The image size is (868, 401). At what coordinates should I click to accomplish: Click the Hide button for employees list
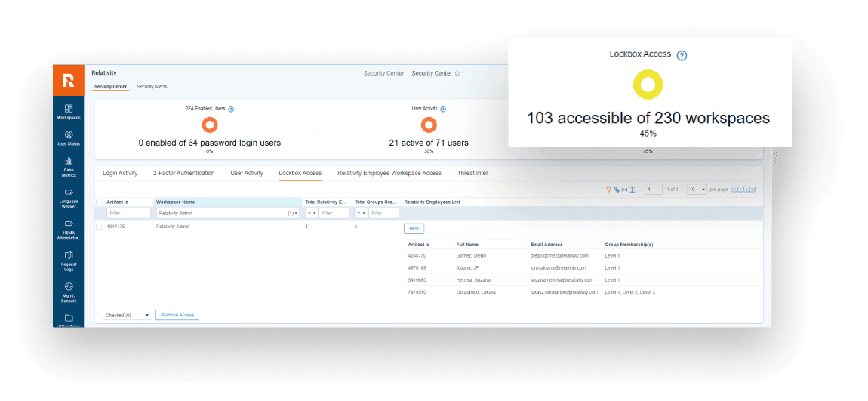pos(414,229)
